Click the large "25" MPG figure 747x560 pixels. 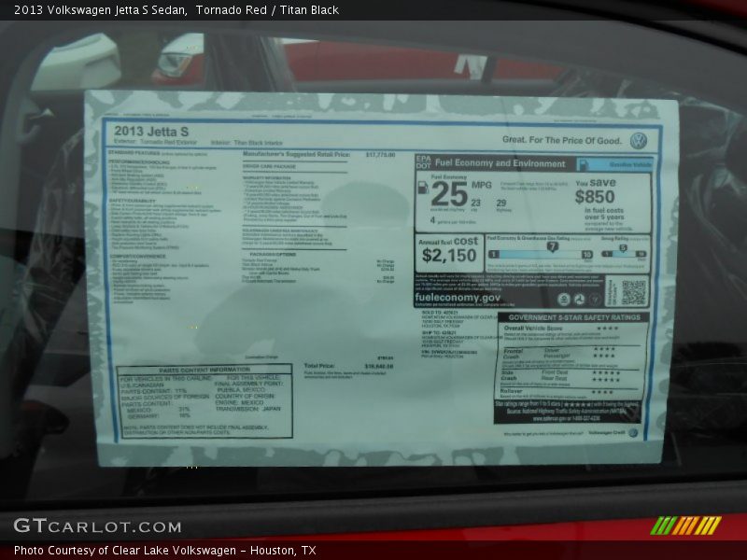449,194
